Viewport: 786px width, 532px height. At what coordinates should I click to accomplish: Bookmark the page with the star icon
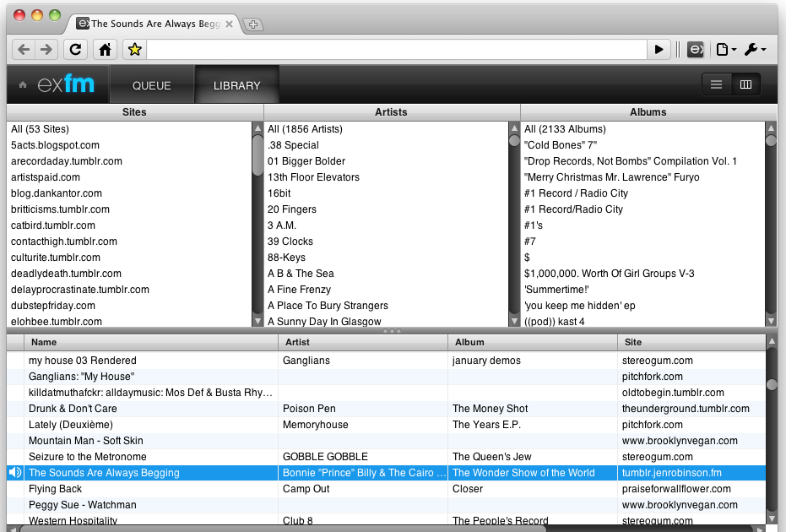tap(135, 50)
